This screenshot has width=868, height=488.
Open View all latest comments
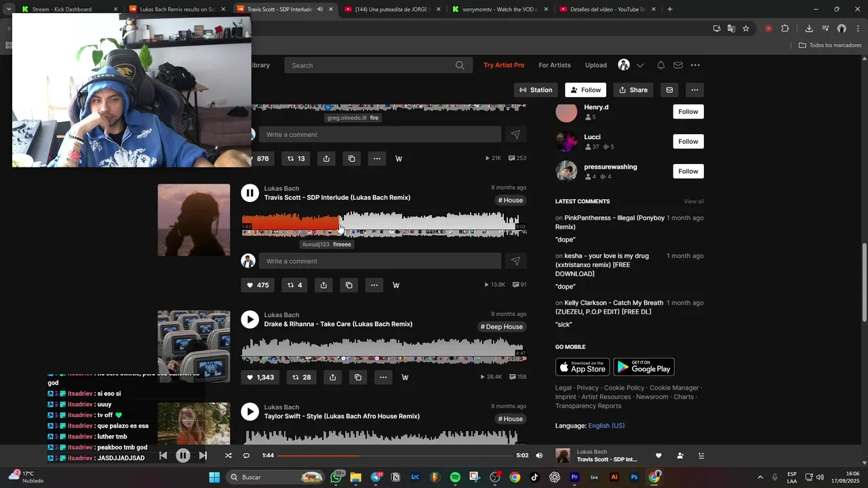click(694, 201)
